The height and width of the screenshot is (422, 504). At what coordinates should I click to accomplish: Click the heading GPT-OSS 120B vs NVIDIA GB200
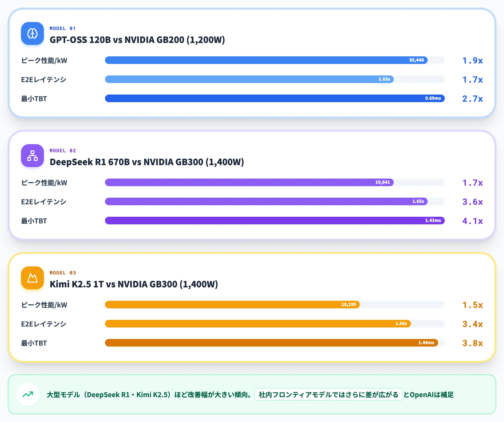coord(137,40)
